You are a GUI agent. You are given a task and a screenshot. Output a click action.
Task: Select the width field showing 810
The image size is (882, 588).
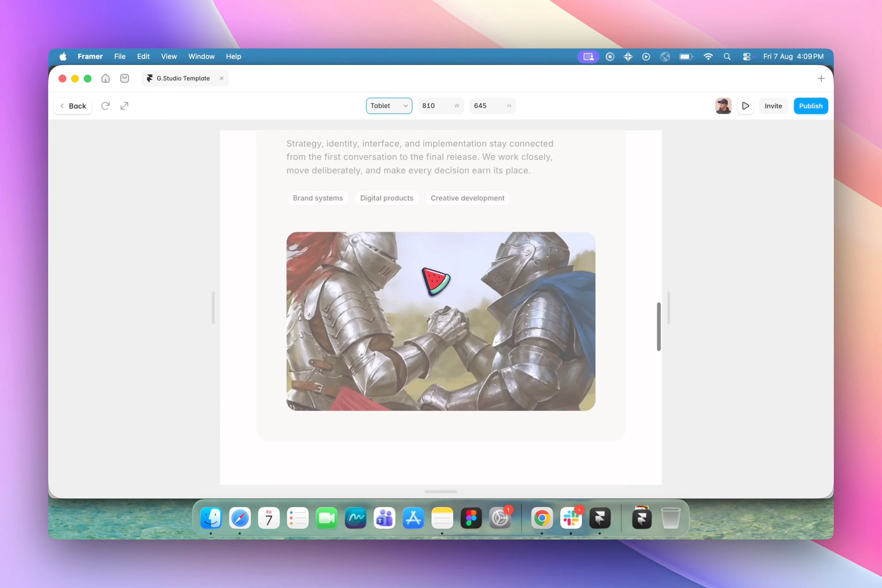pos(441,106)
